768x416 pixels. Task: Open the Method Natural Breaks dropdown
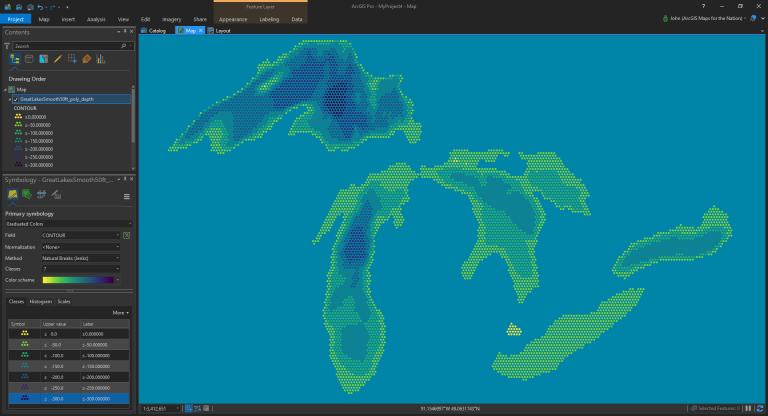pyautogui.click(x=81, y=258)
